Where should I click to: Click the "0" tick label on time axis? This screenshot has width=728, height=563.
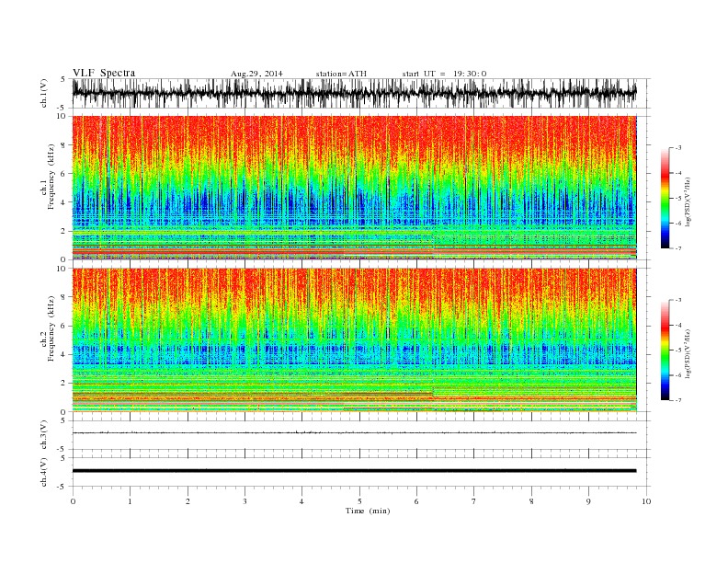73,501
